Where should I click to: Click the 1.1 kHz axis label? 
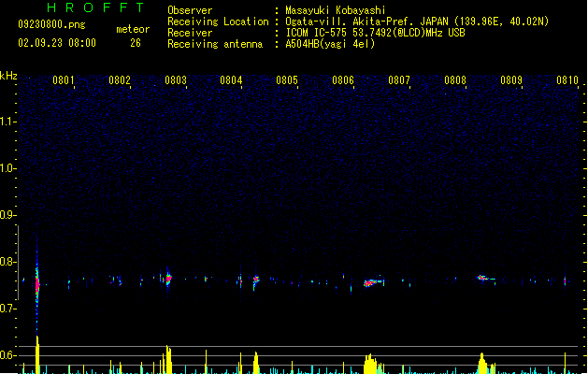click(7, 122)
